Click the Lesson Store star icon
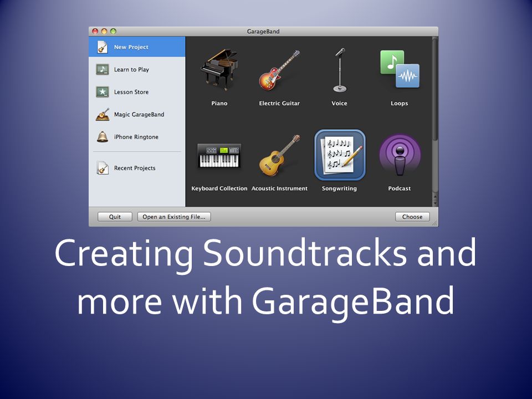This screenshot has height=399, width=532. 102,91
